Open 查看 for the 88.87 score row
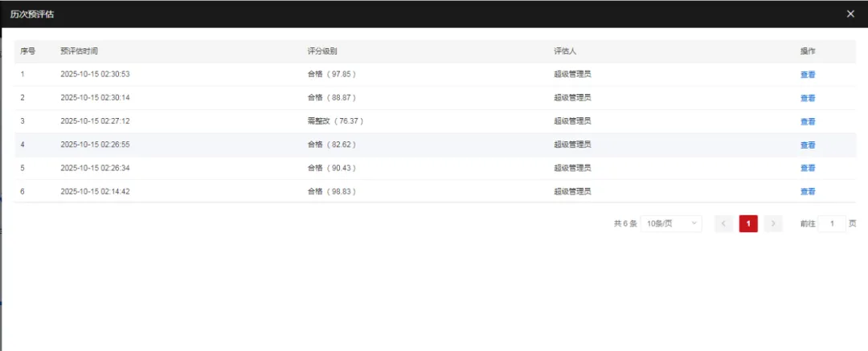The height and width of the screenshot is (351, 868). (x=808, y=98)
